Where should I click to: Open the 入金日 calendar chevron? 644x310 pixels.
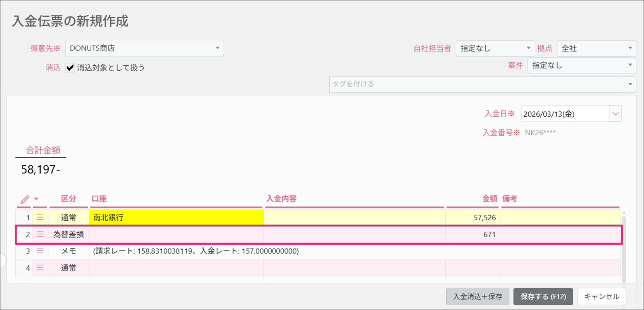tap(615, 114)
